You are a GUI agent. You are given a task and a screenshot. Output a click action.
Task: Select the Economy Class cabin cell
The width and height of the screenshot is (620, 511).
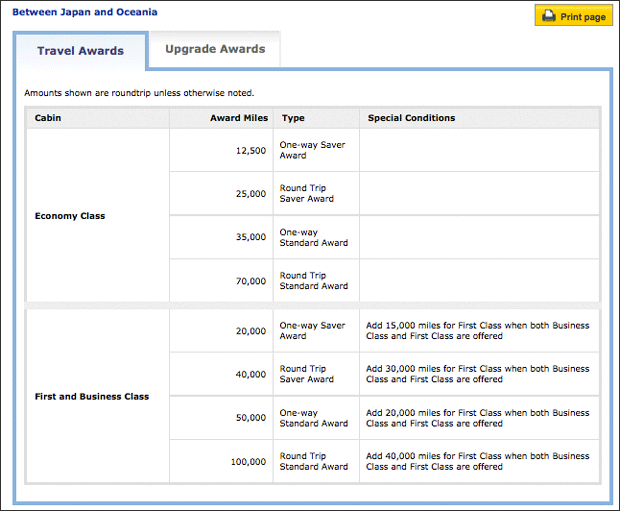click(x=98, y=216)
